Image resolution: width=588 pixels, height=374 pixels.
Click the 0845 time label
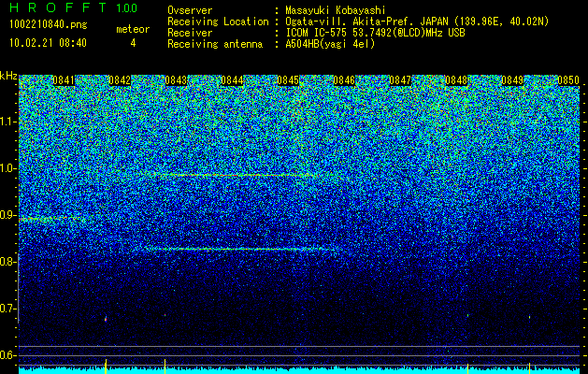click(x=288, y=80)
